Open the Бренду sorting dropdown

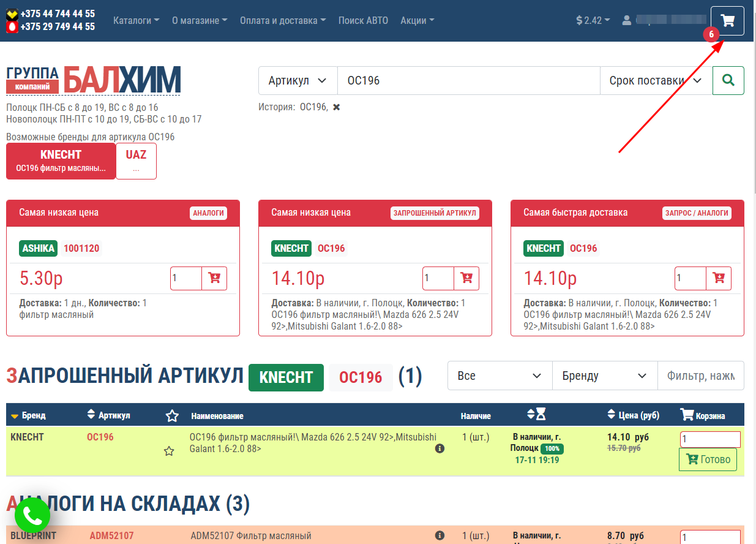coord(604,376)
